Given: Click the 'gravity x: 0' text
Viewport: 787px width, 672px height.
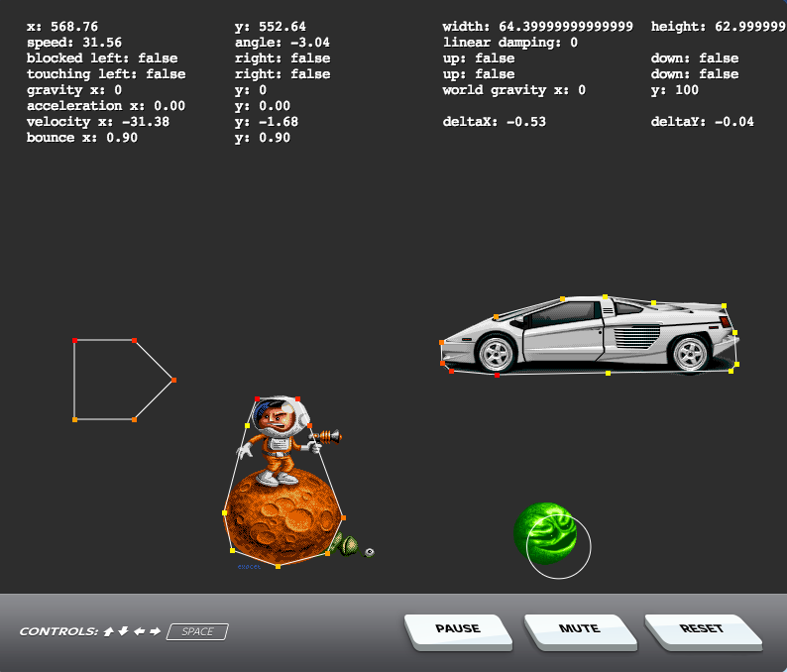Looking at the screenshot, I should (74, 90).
